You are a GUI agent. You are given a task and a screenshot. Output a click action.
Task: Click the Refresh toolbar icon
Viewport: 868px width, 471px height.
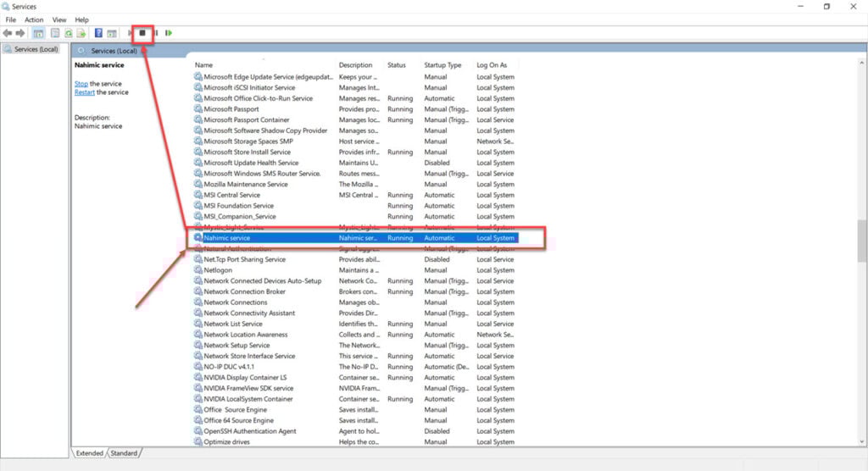(x=68, y=33)
